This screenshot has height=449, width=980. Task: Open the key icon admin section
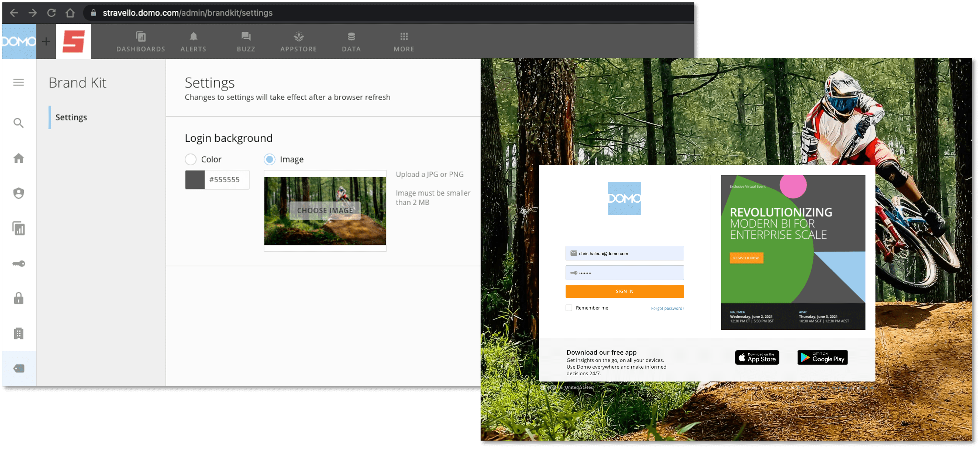point(18,264)
